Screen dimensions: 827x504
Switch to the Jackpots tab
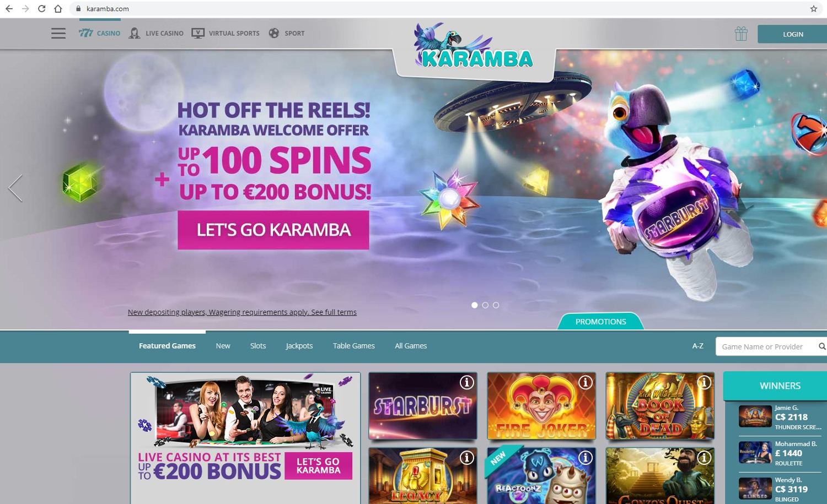tap(299, 346)
